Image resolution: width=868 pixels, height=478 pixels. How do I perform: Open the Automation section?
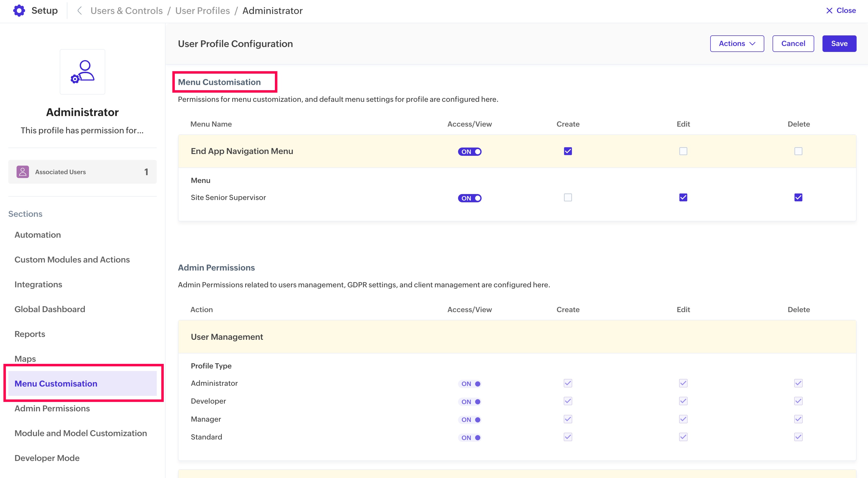click(x=38, y=235)
